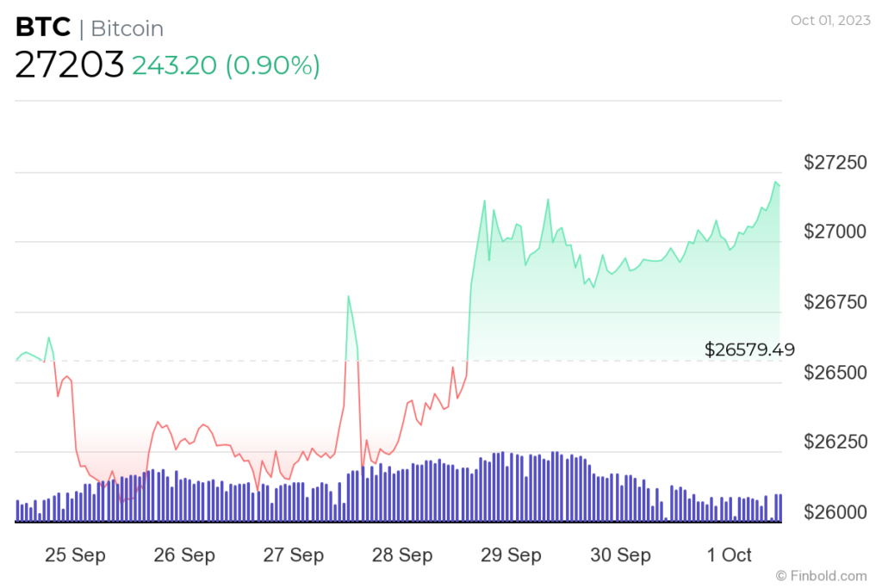Select the 25 Sep date label
The width and height of the screenshot is (882, 588).
tap(76, 555)
